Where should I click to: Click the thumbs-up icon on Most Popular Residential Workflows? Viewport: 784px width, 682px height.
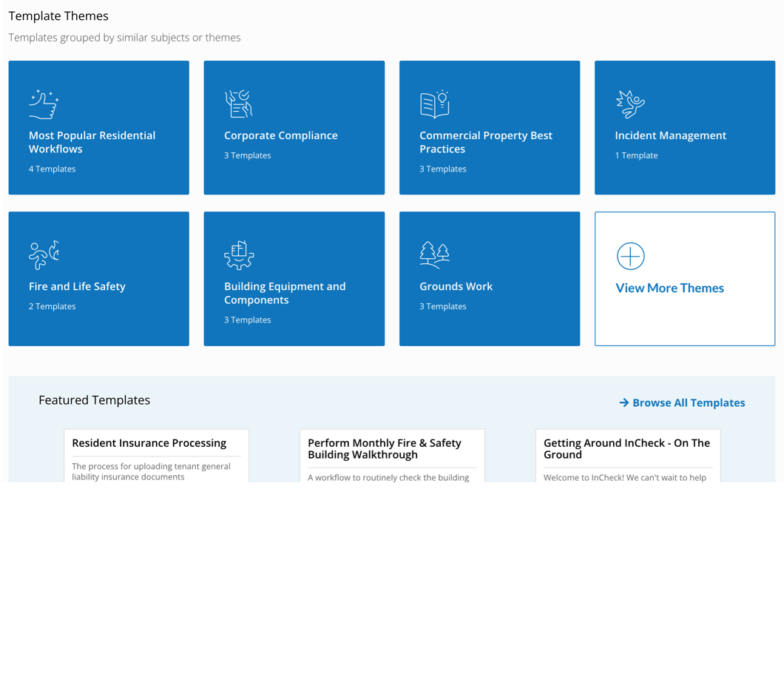(44, 104)
